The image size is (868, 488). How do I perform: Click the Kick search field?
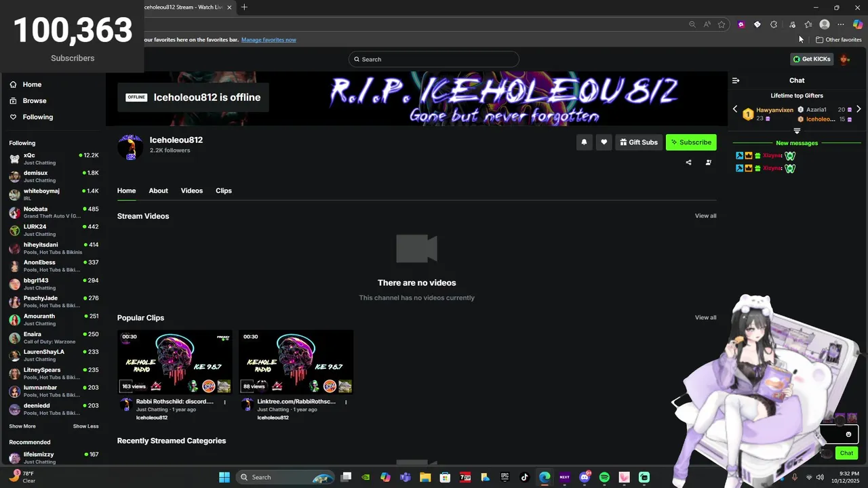[x=434, y=59]
